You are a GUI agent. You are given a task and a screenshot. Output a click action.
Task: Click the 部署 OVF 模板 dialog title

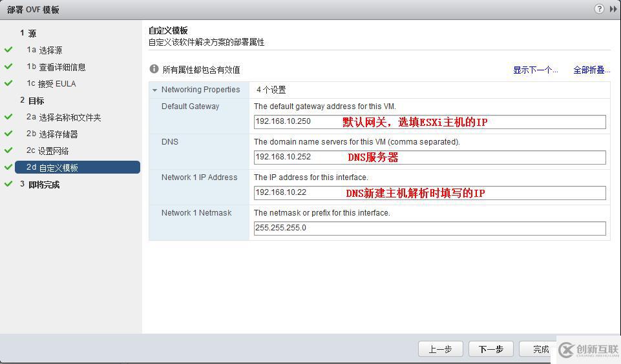coord(33,10)
